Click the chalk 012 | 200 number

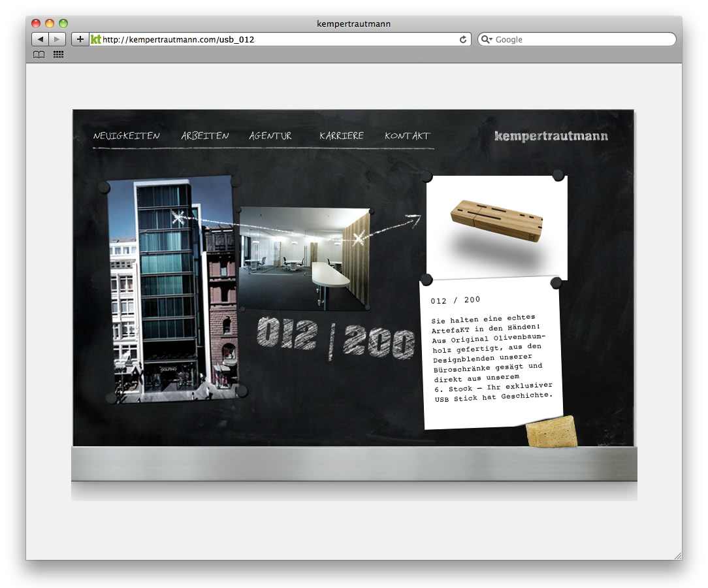(x=336, y=338)
